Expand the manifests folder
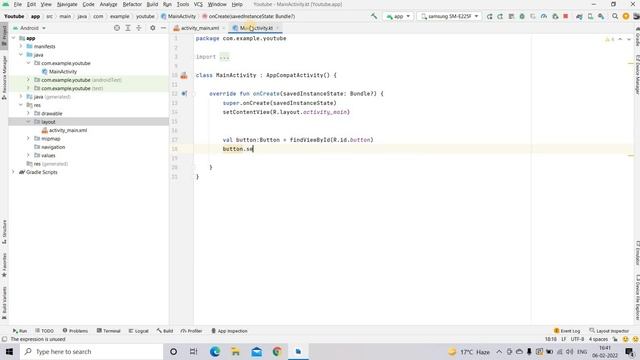 pyautogui.click(x=21, y=47)
